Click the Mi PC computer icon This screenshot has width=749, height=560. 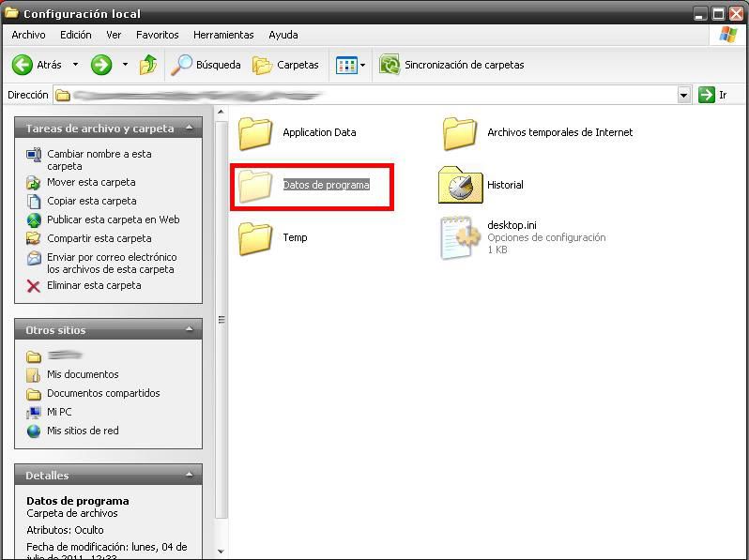click(x=34, y=412)
